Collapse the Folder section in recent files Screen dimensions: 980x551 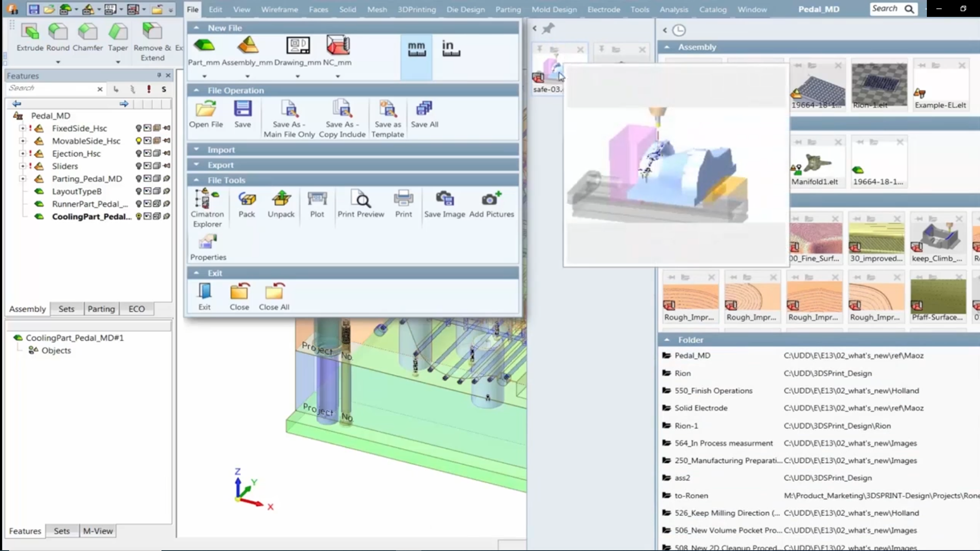(667, 340)
